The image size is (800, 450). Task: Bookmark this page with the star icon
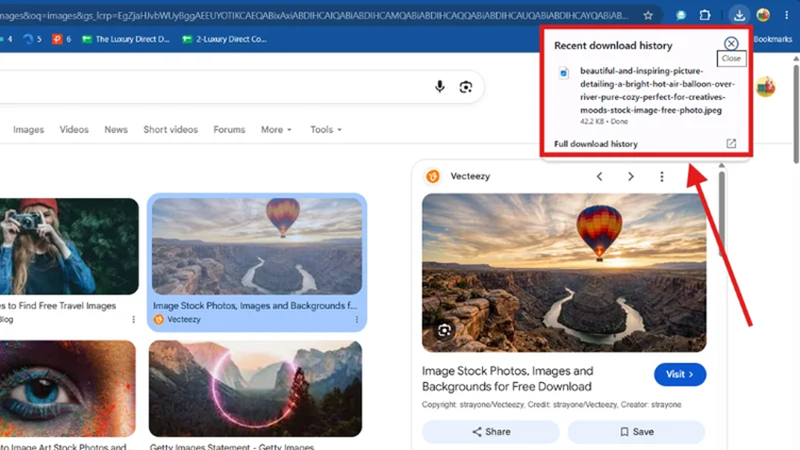[648, 15]
